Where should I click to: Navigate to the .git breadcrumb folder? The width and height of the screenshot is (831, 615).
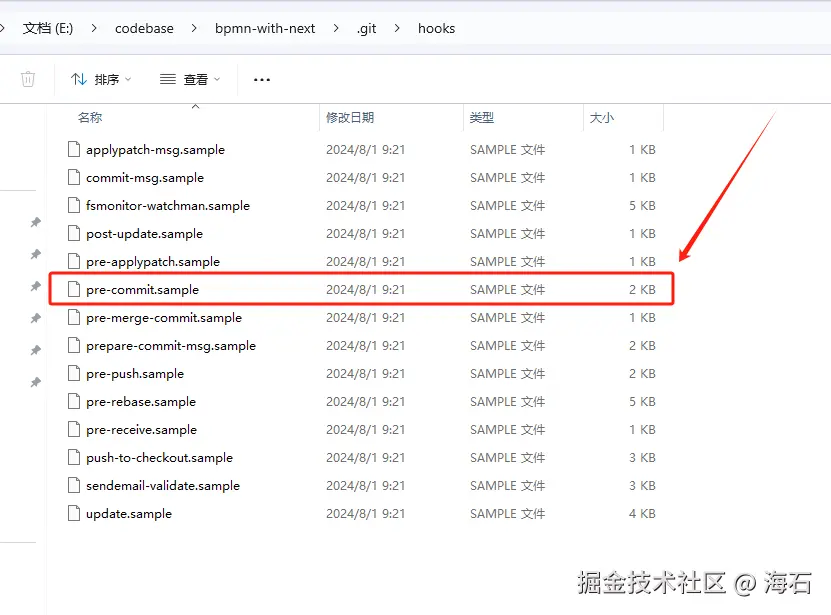[x=366, y=28]
